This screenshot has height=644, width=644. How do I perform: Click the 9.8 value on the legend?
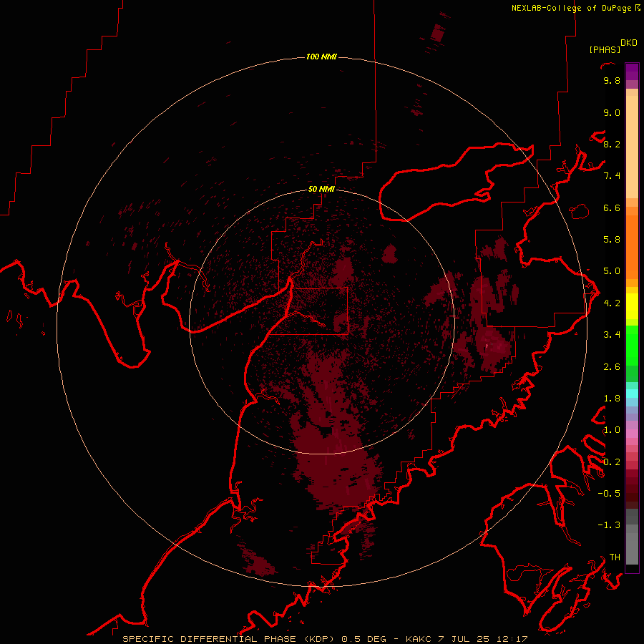tap(612, 81)
